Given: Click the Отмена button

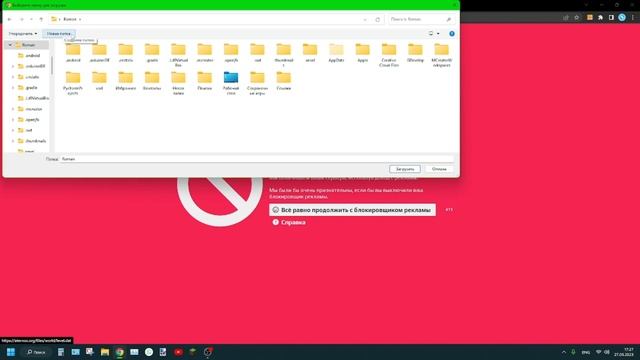Looking at the screenshot, I should [439, 169].
